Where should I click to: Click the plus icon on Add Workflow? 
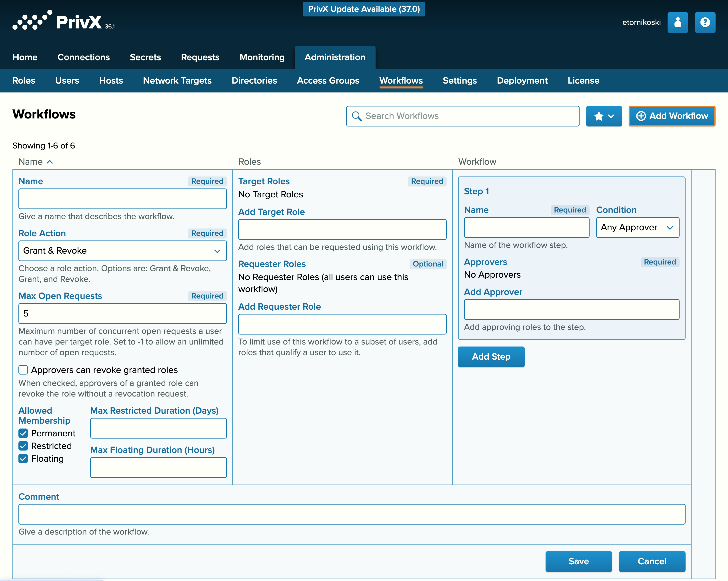pos(641,116)
